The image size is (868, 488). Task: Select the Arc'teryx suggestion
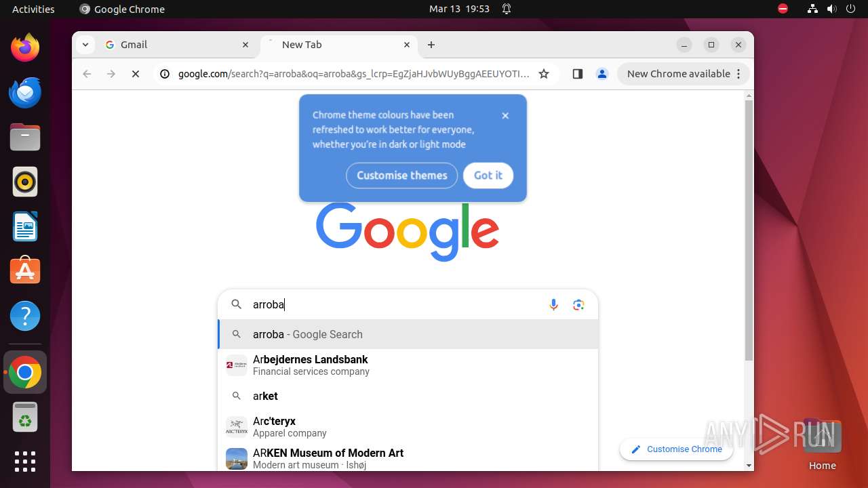pos(408,427)
